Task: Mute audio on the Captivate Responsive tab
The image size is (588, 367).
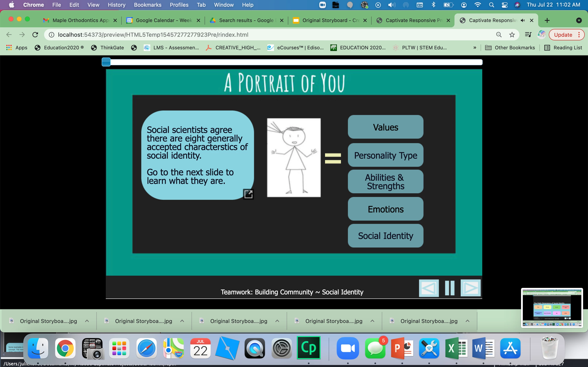Action: click(x=523, y=20)
